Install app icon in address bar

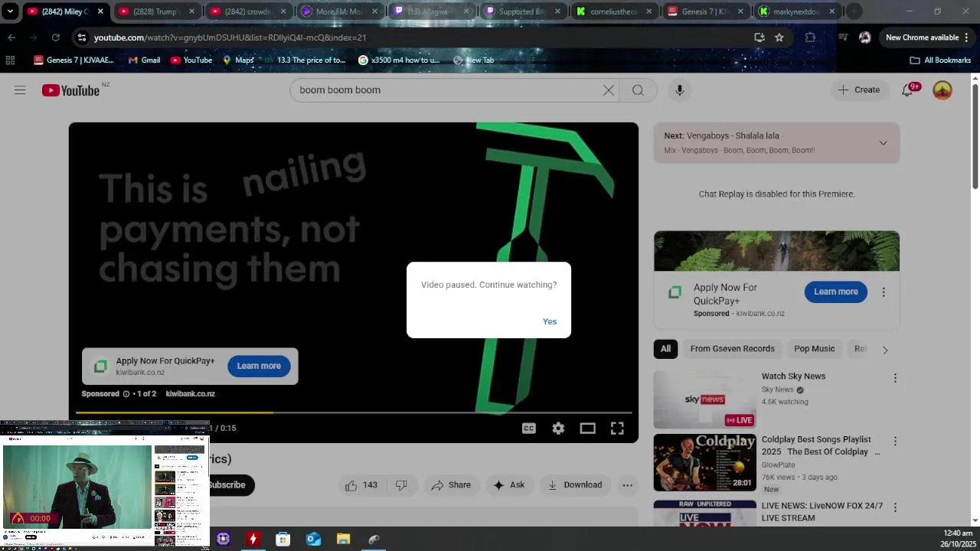759,37
